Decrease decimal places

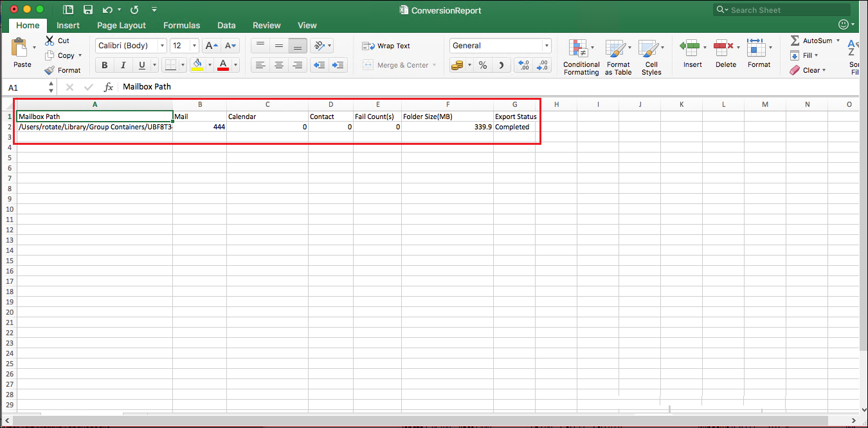pyautogui.click(x=543, y=65)
